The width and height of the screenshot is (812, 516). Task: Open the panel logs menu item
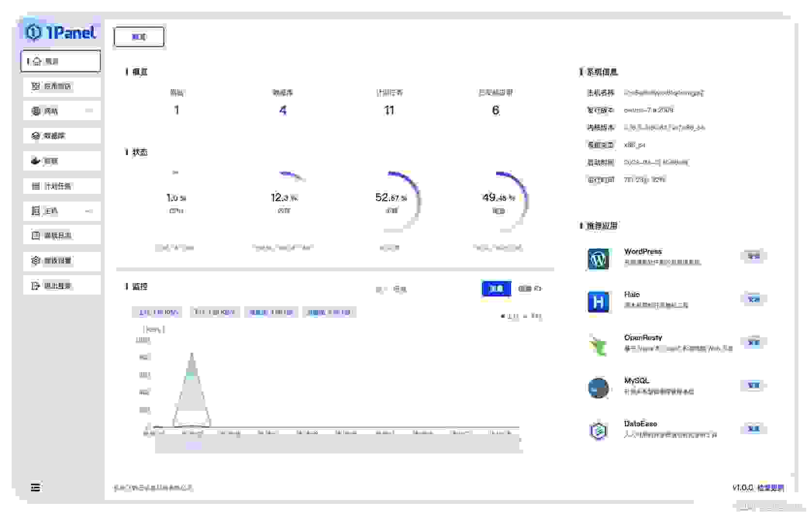pos(62,235)
